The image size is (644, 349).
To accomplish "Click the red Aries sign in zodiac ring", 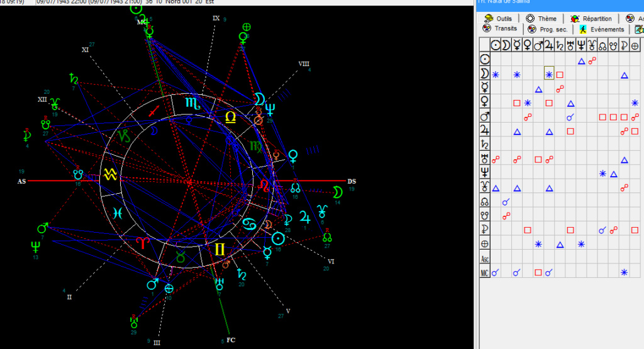I will coord(142,243).
